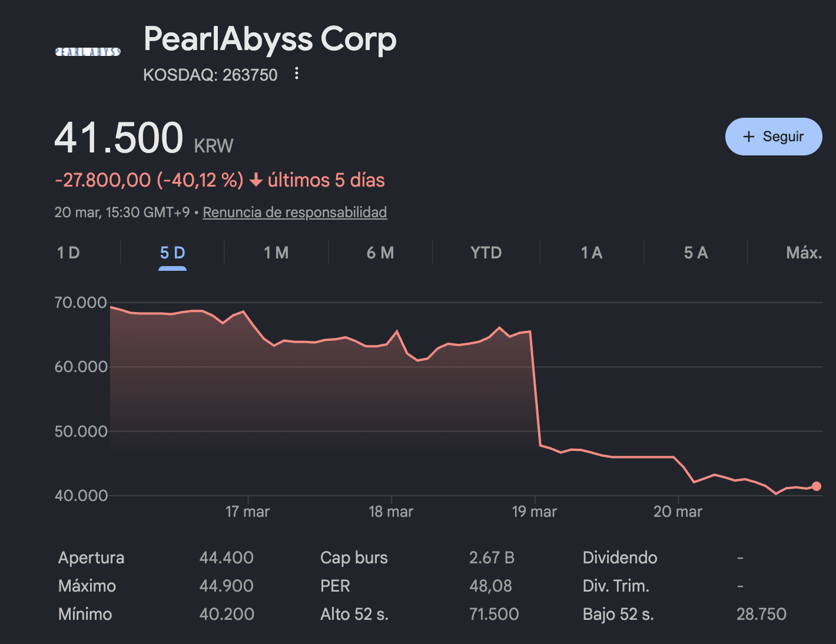Switch chart to 1 M range

tap(276, 253)
